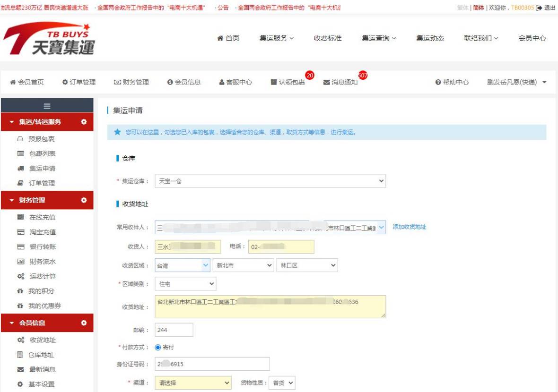This screenshot has height=392, width=558.
Task: Switch language to 简体
Action: coord(479,8)
